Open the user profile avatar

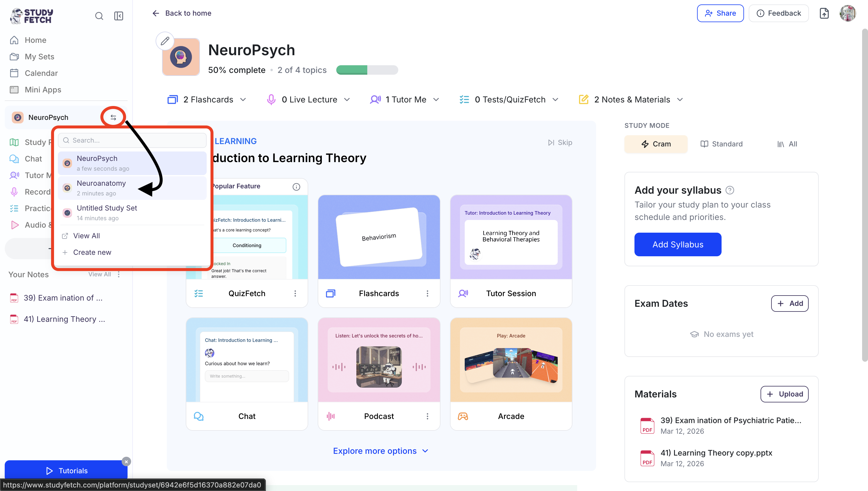pyautogui.click(x=847, y=14)
